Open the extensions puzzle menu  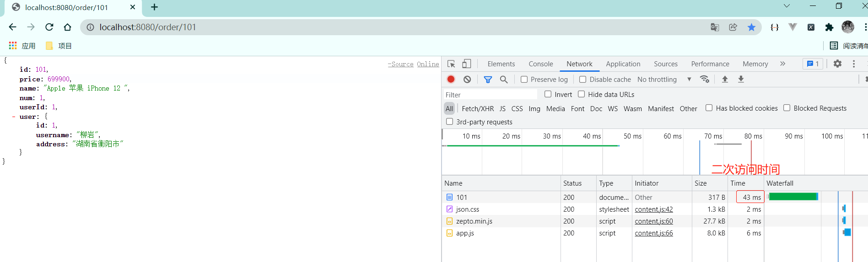tap(829, 27)
